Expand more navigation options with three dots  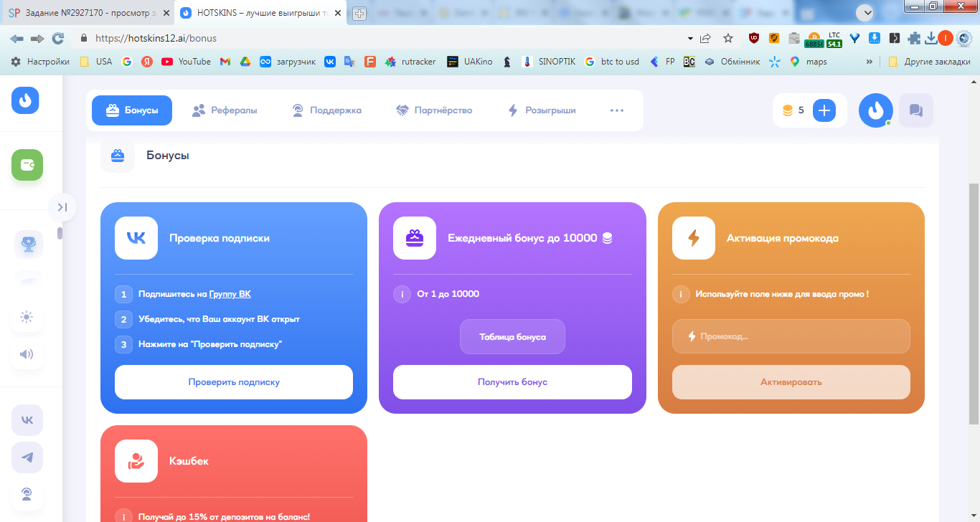(x=617, y=110)
